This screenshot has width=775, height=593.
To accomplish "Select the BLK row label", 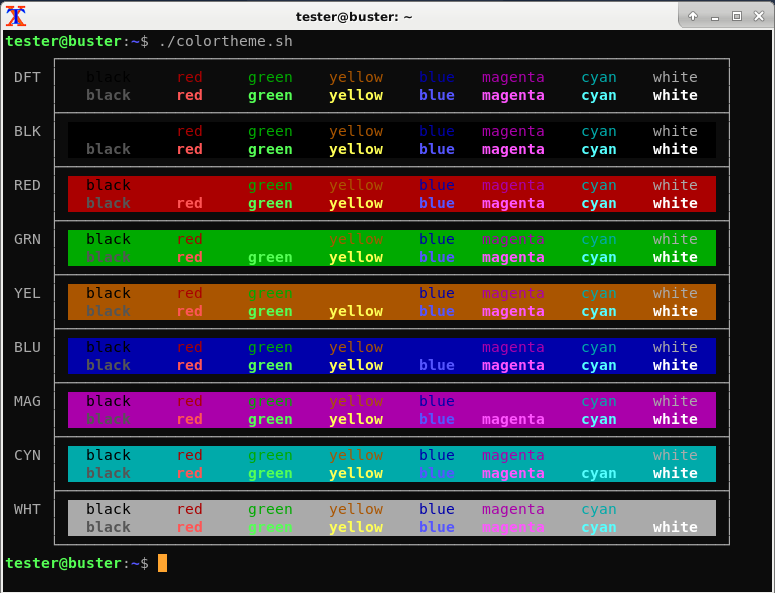I will [x=27, y=131].
